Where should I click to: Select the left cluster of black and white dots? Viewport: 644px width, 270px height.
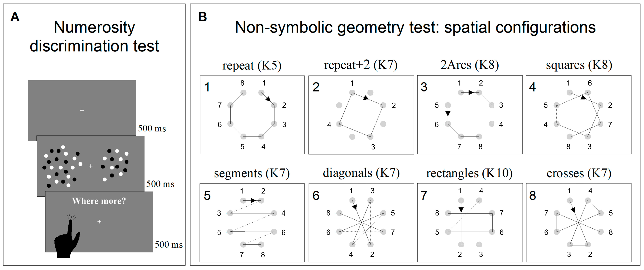[62, 167]
